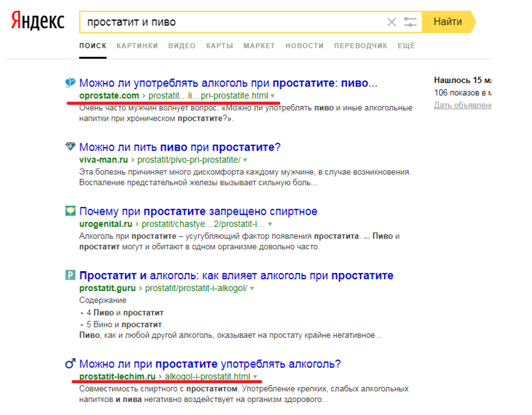532x415 pixels.
Task: Switch to the Новости tab
Action: (305, 46)
